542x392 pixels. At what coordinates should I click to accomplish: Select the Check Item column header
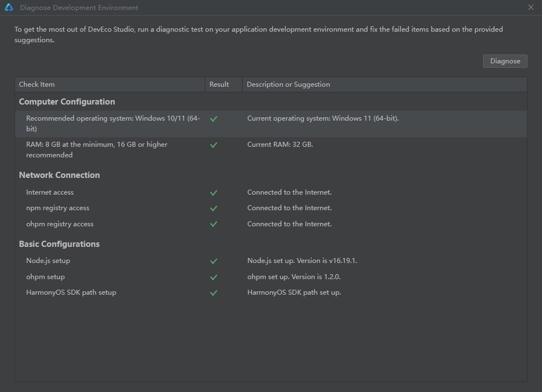point(37,85)
